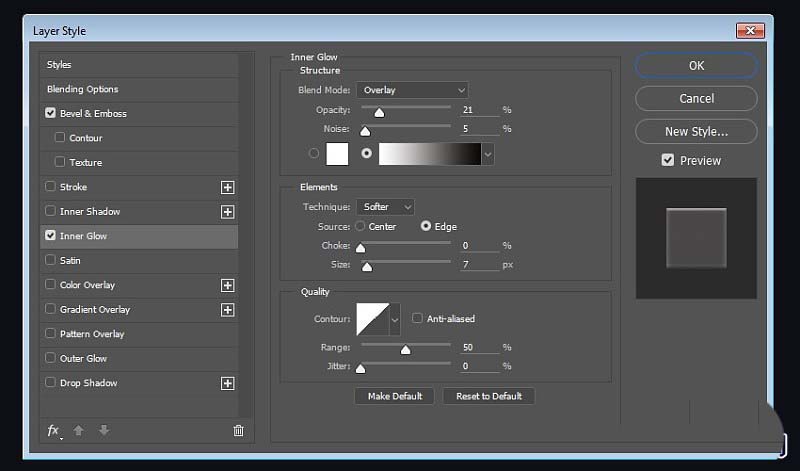Viewport: 800px width, 471px height.
Task: Click the Opacity slider handle
Action: [379, 113]
